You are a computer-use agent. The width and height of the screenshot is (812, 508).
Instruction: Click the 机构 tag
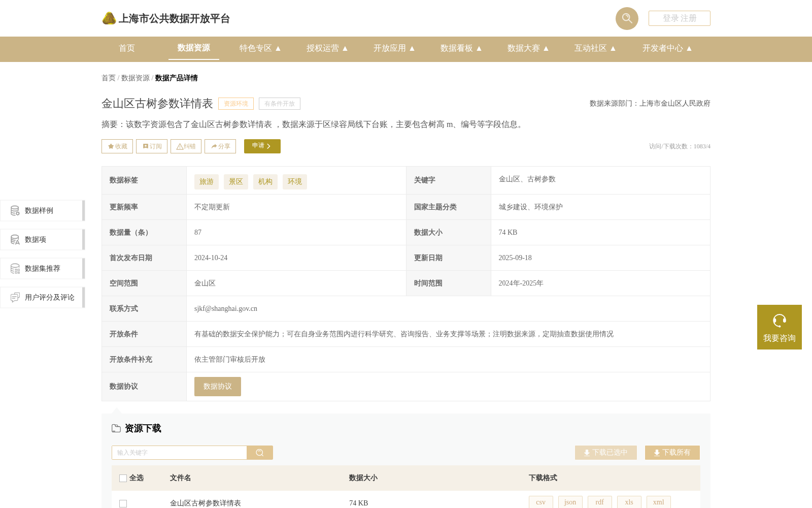click(x=265, y=182)
